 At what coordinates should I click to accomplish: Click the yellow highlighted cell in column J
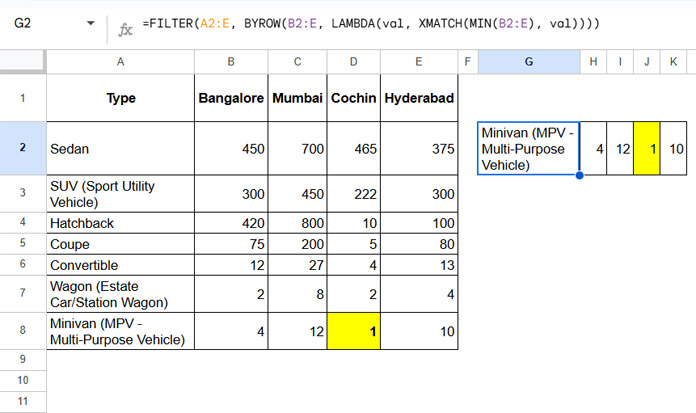(647, 148)
